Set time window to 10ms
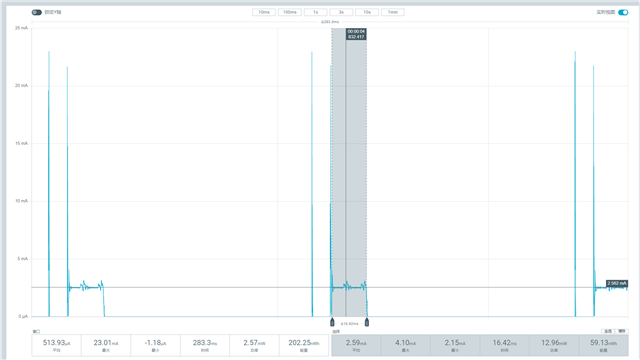640x360 pixels. point(264,12)
